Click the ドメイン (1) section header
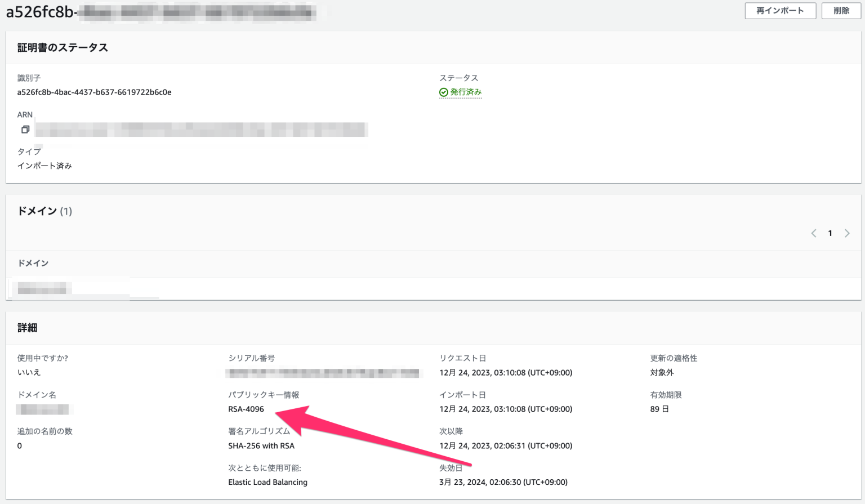This screenshot has width=865, height=504. tap(44, 211)
